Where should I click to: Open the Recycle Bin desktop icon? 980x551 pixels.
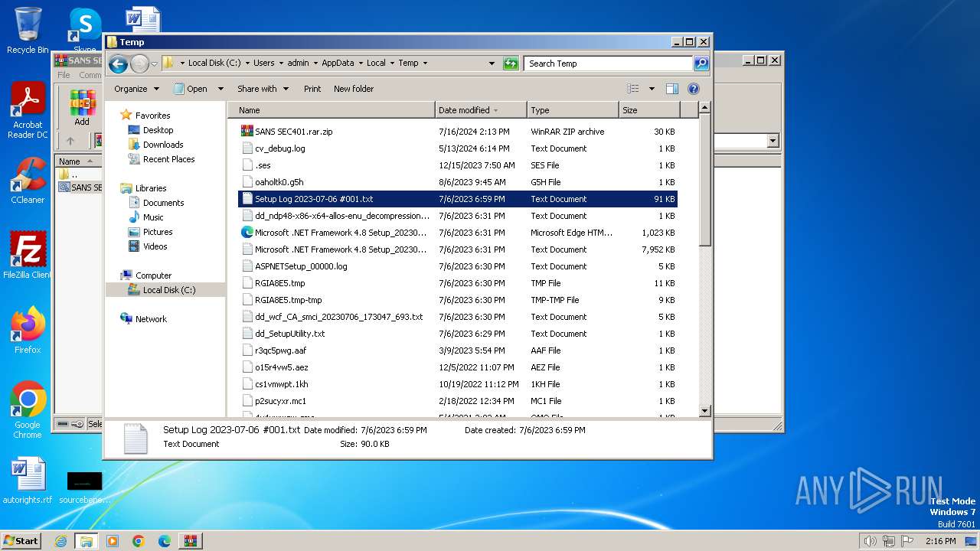pyautogui.click(x=28, y=31)
